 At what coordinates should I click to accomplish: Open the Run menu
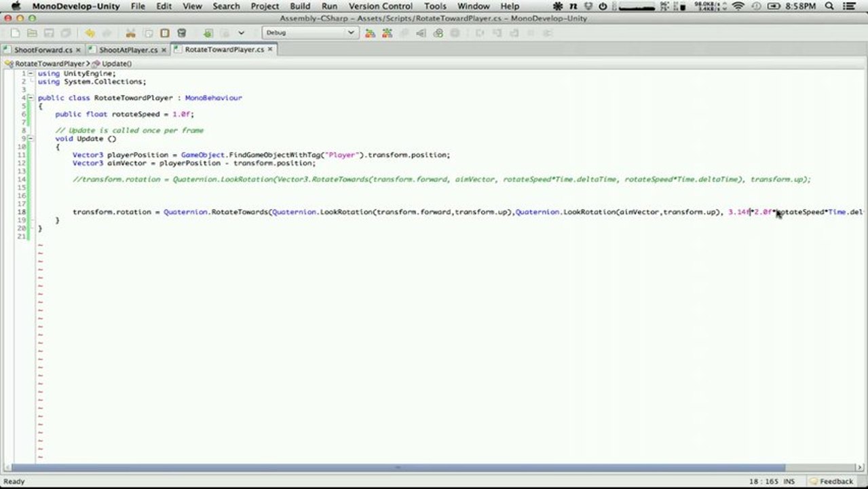(x=329, y=6)
